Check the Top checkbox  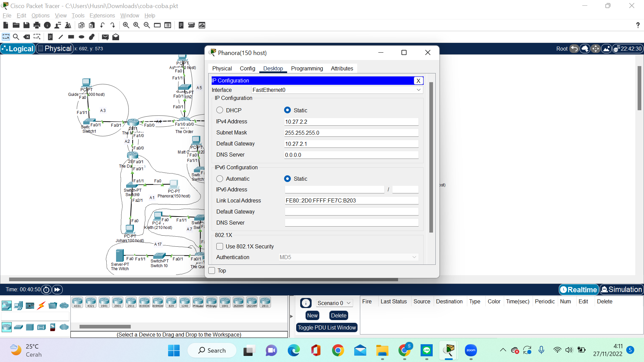pos(212,270)
